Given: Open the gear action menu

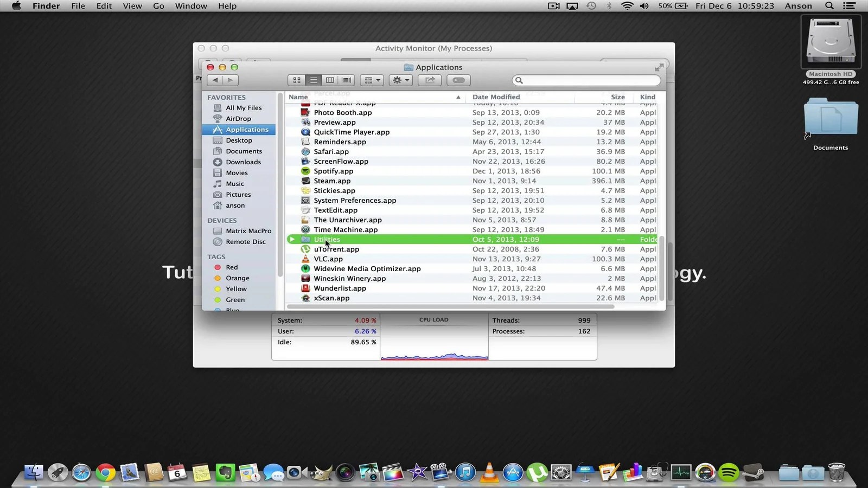Looking at the screenshot, I should [400, 80].
